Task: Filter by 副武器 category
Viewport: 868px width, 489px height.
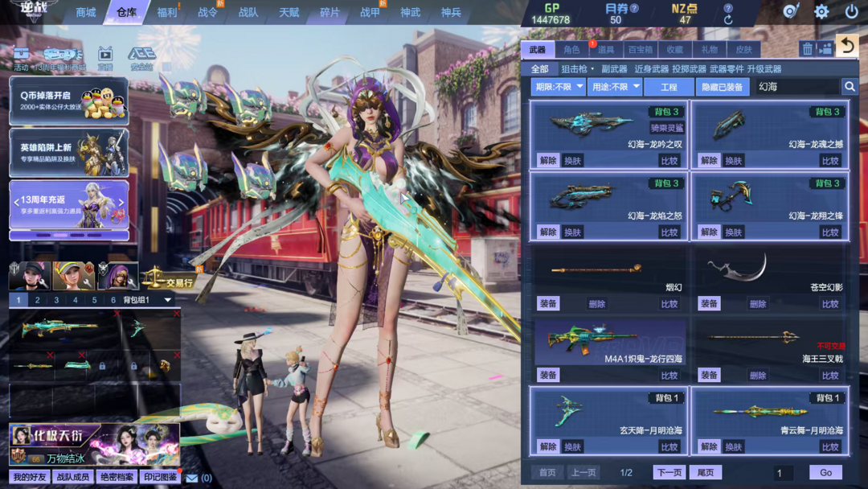Action: coord(615,69)
